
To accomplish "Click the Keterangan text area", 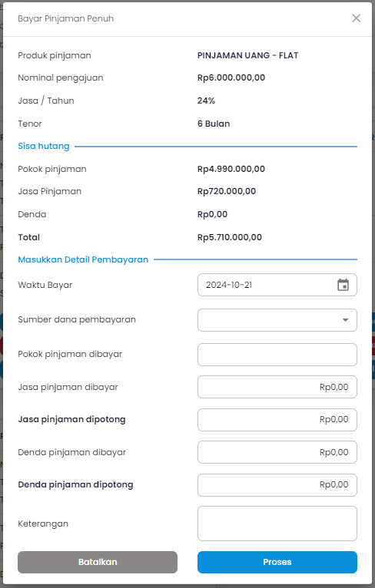I will (x=277, y=524).
